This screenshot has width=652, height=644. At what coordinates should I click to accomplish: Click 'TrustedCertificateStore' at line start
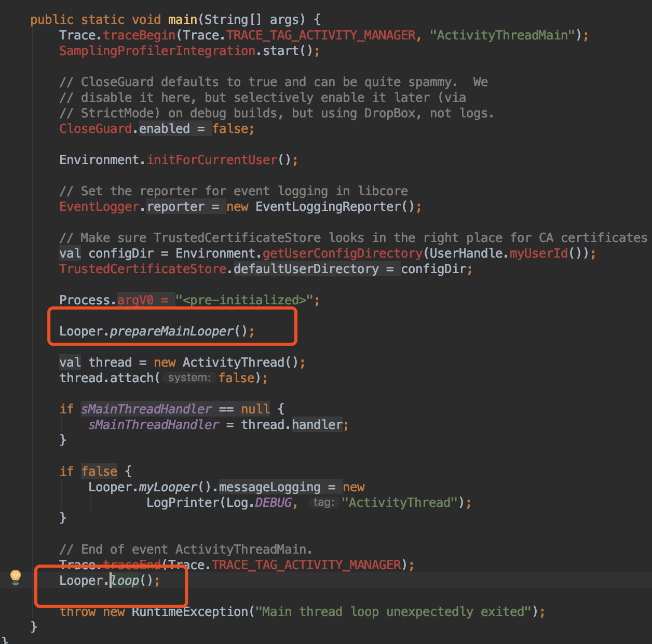click(x=143, y=269)
